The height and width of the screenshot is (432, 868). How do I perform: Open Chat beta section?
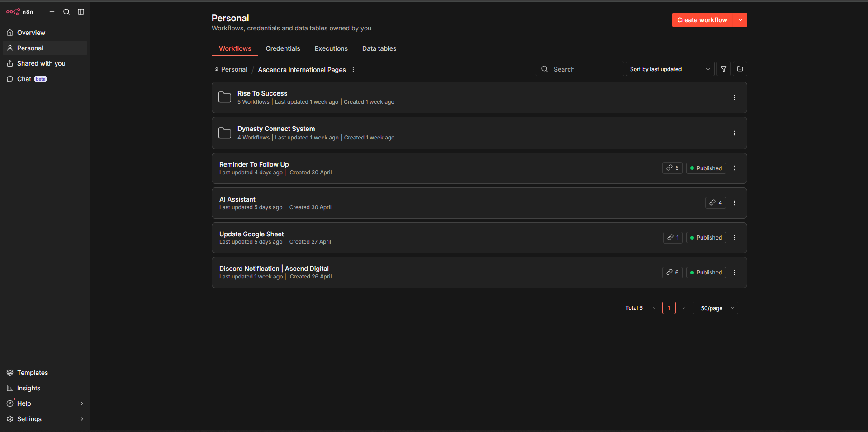click(x=45, y=79)
